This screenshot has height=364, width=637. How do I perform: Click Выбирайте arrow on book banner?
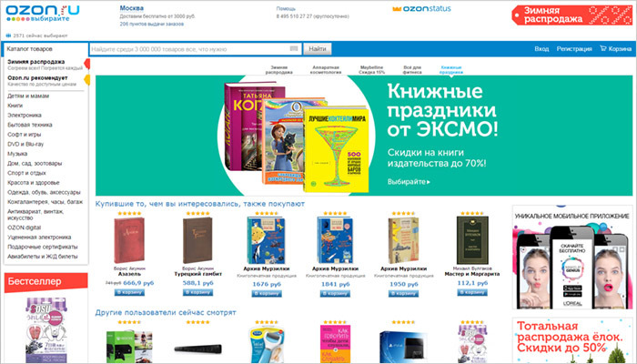[x=409, y=182]
